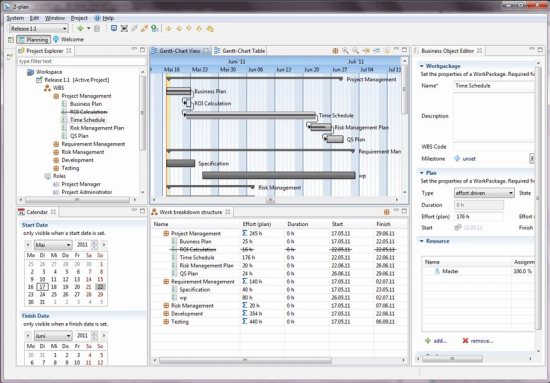Click the green add/new icon in toolbar
Viewport: 550px width, 383px height.
80,28
